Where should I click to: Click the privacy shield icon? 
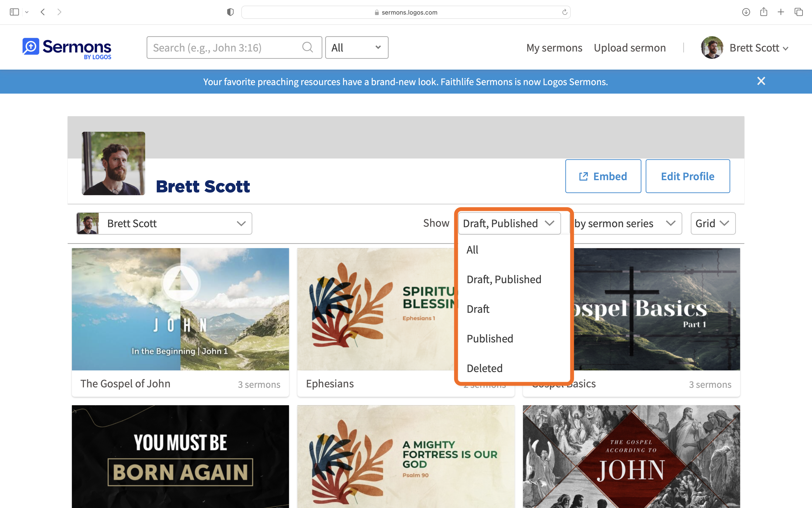(x=230, y=12)
